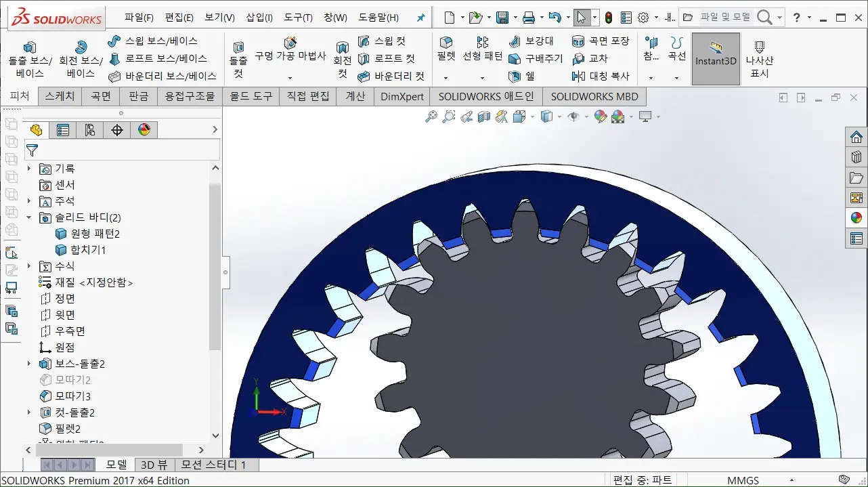Image resolution: width=868 pixels, height=487 pixels.
Task: Toggle Instant3D mode
Action: [716, 59]
